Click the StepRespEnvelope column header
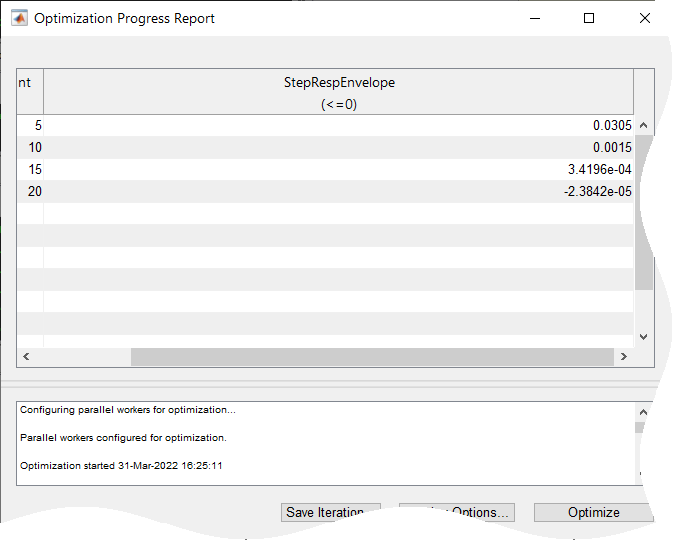Screen dimensions: 673x540 point(339,92)
